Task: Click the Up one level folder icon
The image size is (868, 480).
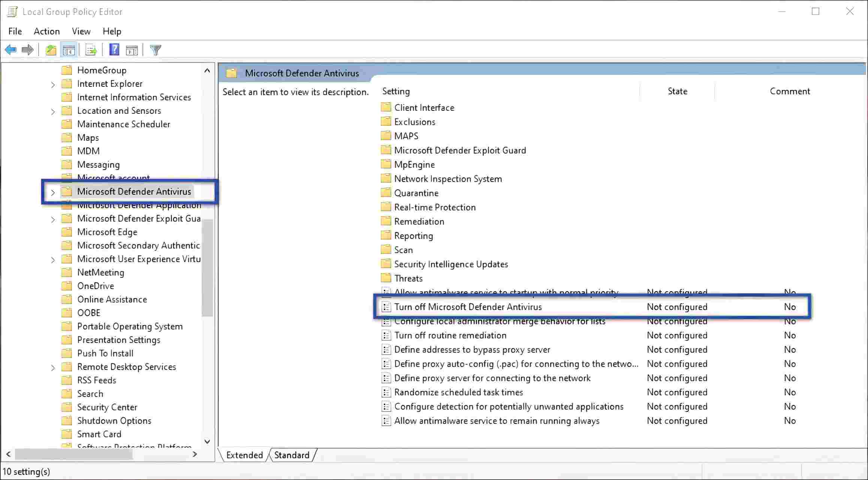Action: 51,50
